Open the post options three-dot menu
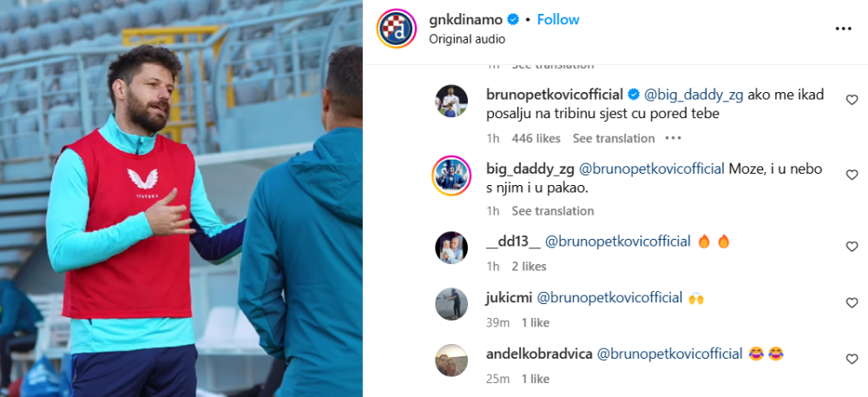This screenshot has height=397, width=868. 843,29
